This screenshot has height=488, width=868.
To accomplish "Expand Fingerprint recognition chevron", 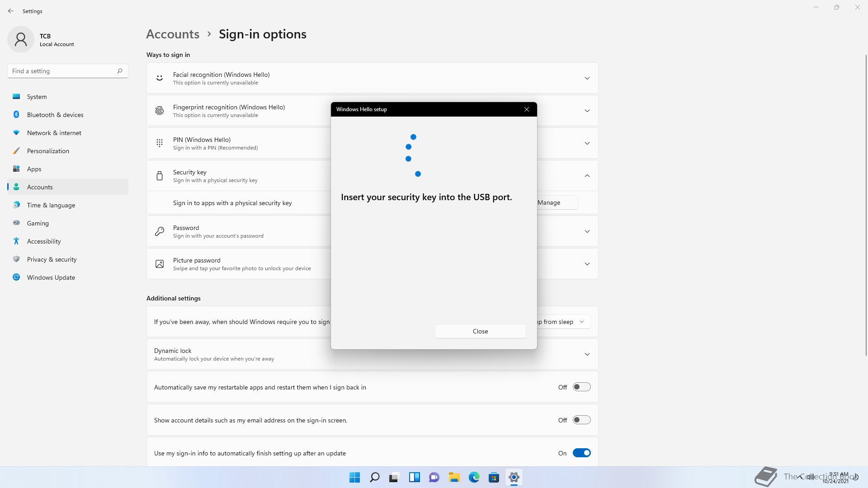I will (x=587, y=111).
